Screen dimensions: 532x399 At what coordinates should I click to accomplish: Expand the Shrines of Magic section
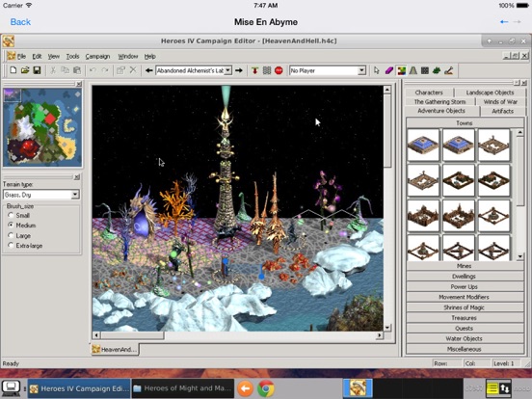(465, 307)
